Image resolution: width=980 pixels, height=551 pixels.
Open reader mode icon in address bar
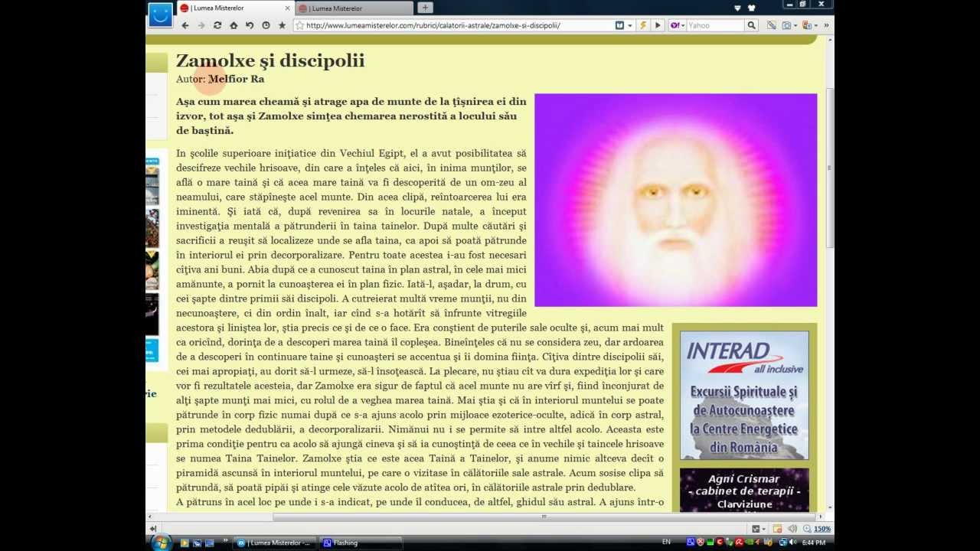click(x=619, y=25)
